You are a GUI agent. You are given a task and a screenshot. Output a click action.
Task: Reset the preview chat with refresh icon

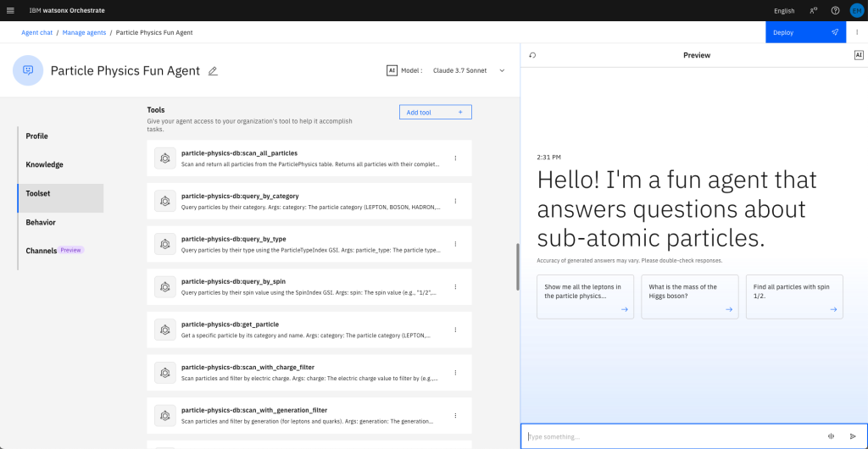(x=532, y=55)
